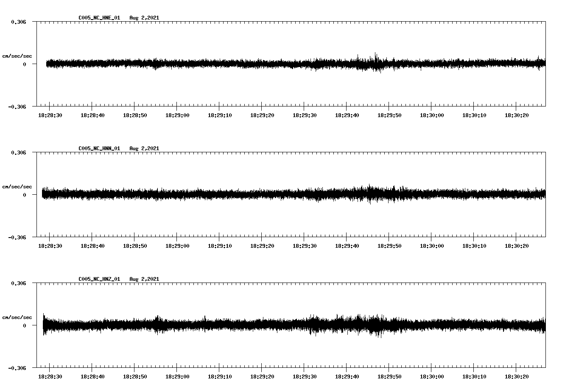Click the C005_NC_HNZ_01 channel title

point(99,279)
